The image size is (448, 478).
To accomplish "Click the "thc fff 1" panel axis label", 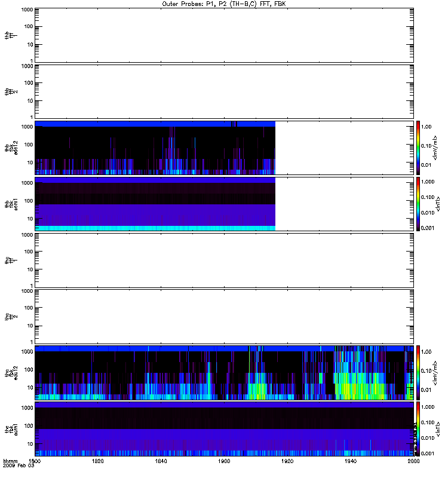I will (11, 261).
